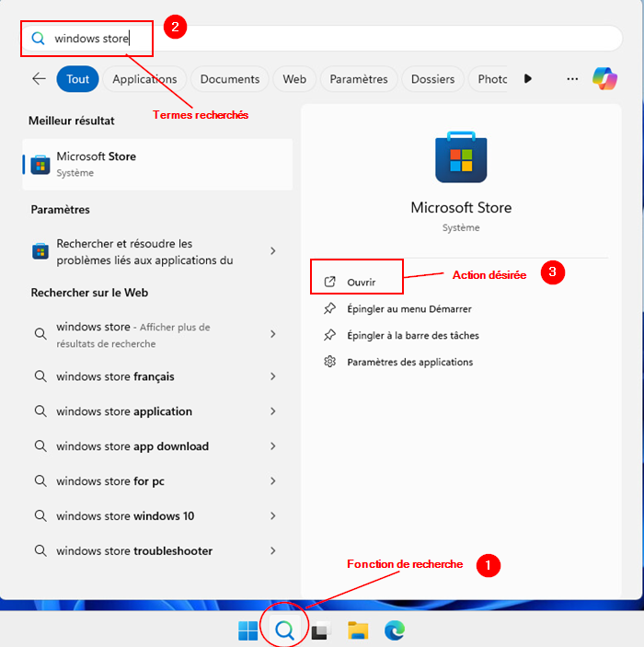
Task: Select the Microsoft Store best result
Action: tap(157, 165)
